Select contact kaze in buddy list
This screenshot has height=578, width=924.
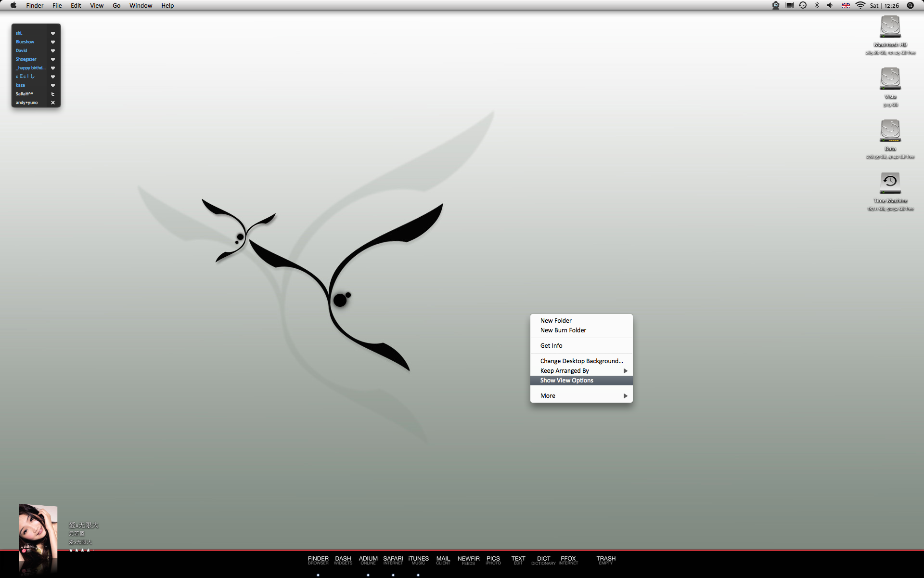coord(20,85)
